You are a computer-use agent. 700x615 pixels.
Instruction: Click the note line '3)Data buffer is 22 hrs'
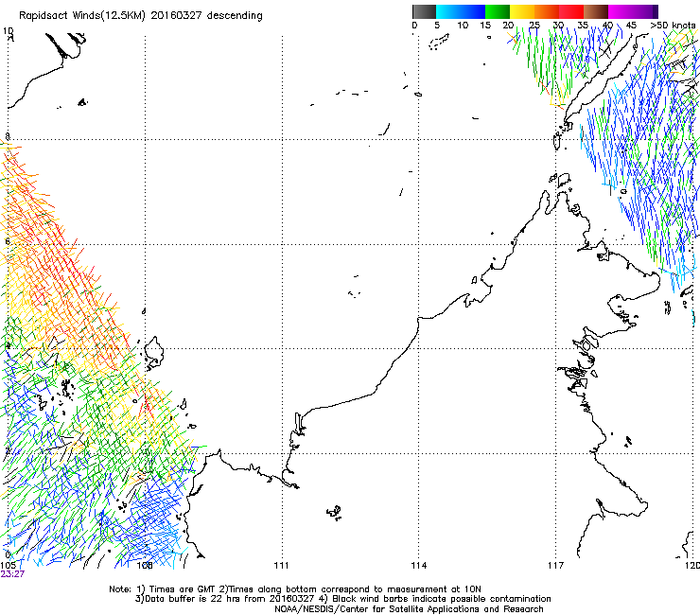[342, 599]
